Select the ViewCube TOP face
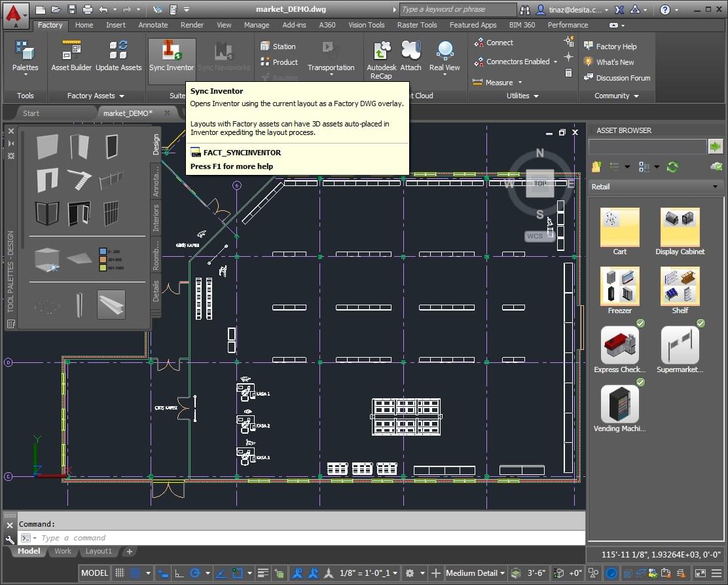 pos(539,183)
